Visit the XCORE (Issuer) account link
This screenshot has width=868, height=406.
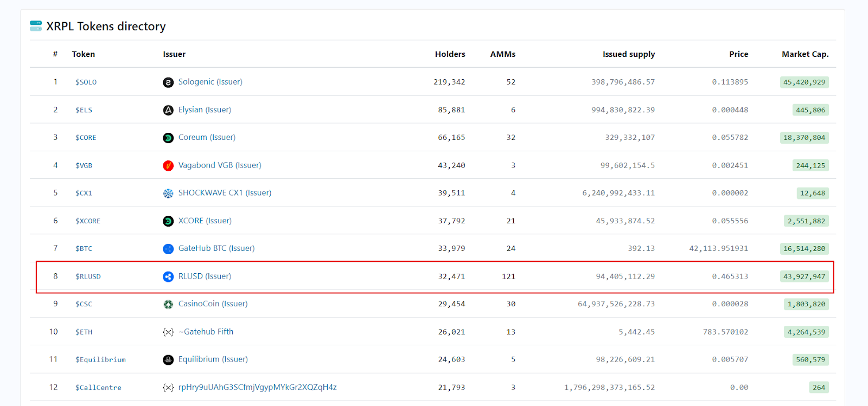[x=205, y=221]
